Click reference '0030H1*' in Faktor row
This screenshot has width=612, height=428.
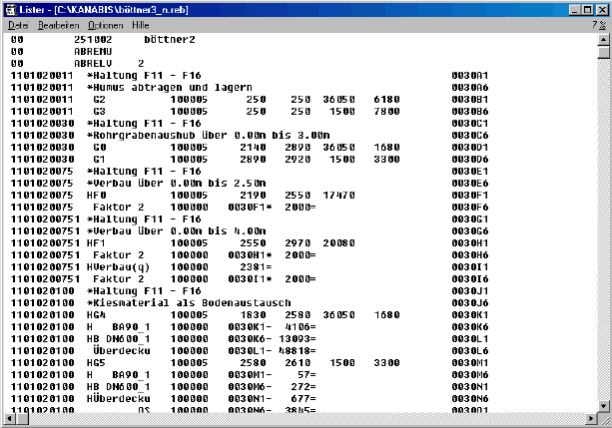point(250,255)
